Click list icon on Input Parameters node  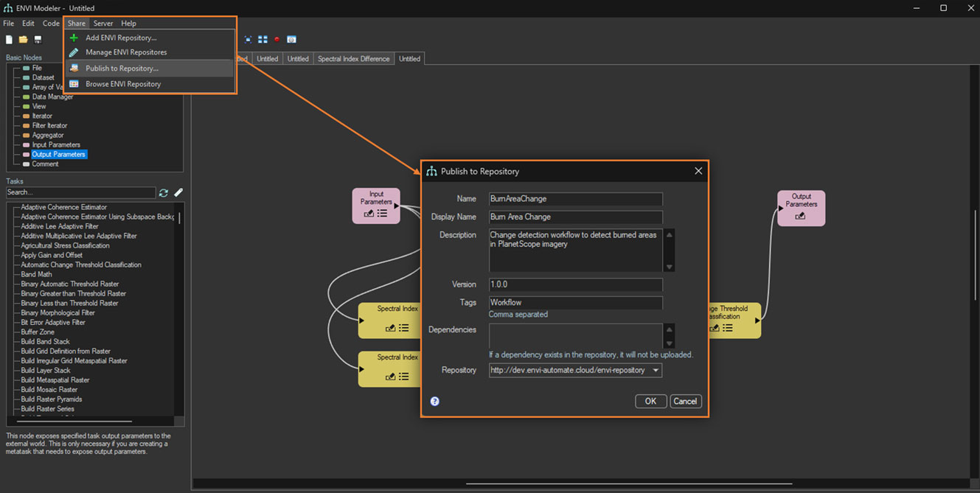(x=382, y=214)
